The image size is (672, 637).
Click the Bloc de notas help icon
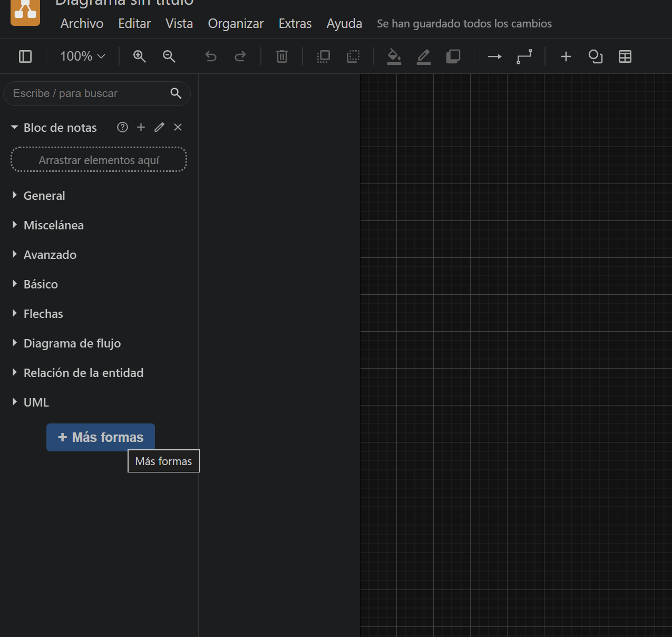coord(122,127)
